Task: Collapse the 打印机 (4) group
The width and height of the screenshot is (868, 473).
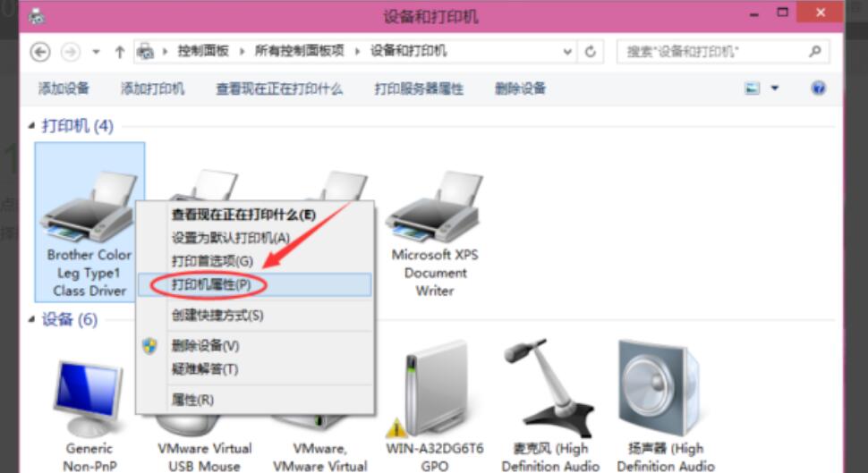Action: (x=31, y=126)
